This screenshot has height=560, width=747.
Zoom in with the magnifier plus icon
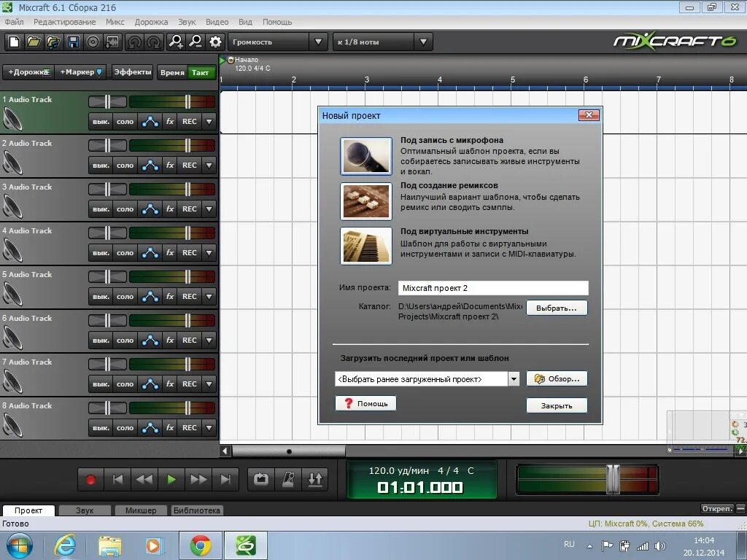pos(176,42)
